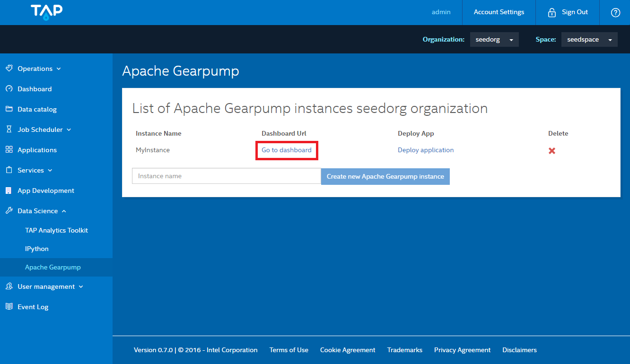This screenshot has width=630, height=364.
Task: Click the Event Log book icon
Action: pyautogui.click(x=9, y=307)
